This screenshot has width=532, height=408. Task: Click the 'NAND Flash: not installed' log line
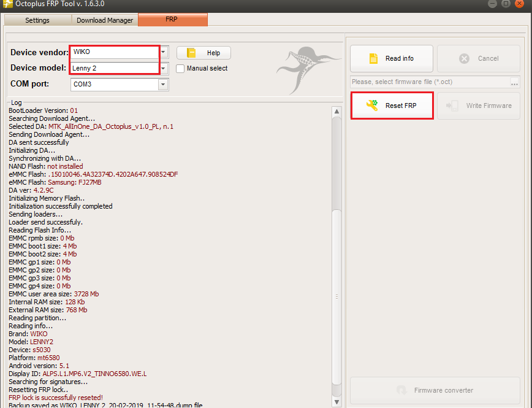(46, 166)
